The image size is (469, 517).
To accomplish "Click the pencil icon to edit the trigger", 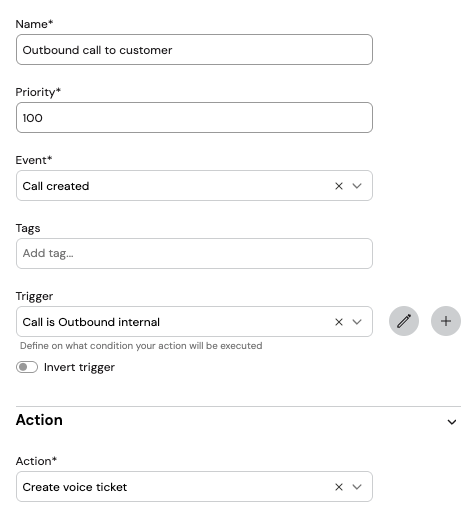I will [x=404, y=321].
